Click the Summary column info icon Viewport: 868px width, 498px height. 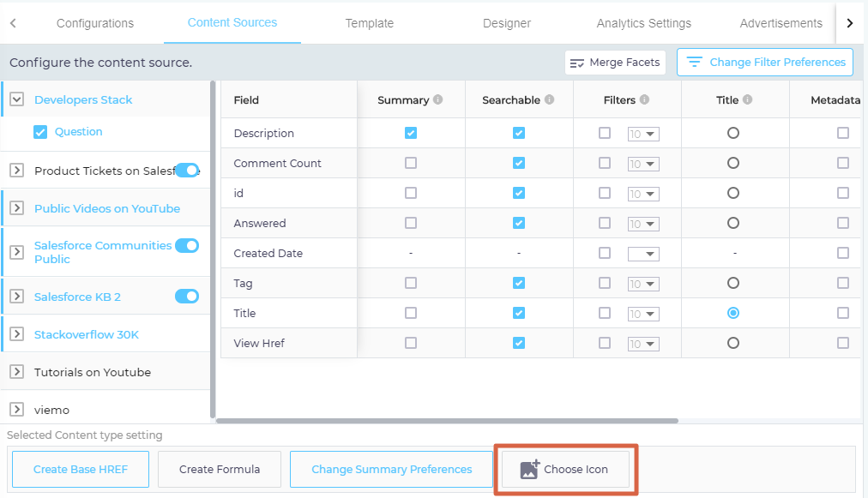(x=437, y=99)
